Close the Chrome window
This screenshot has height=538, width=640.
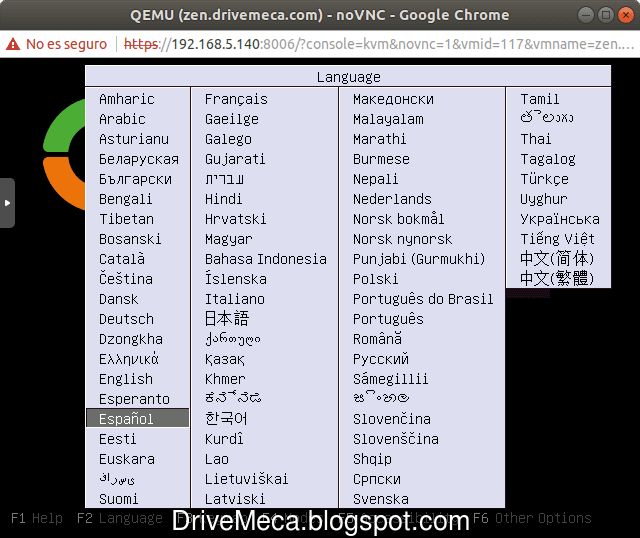tap(626, 15)
